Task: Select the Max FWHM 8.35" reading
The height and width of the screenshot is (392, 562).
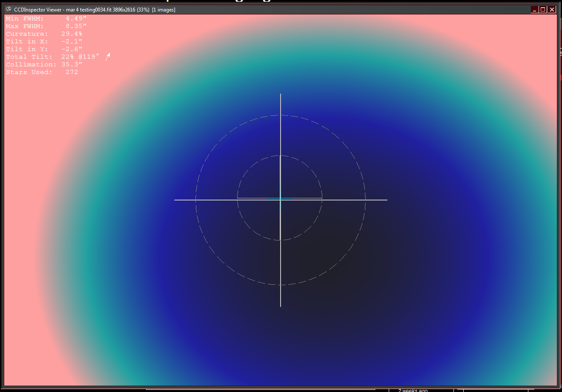Action: [46, 26]
